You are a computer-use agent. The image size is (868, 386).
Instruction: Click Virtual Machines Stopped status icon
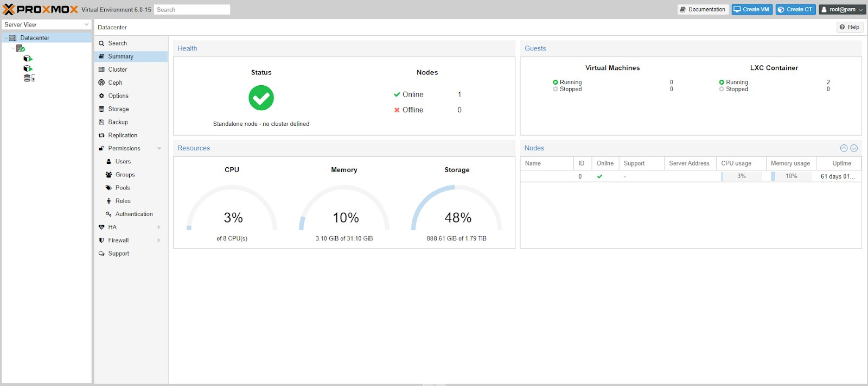(556, 89)
